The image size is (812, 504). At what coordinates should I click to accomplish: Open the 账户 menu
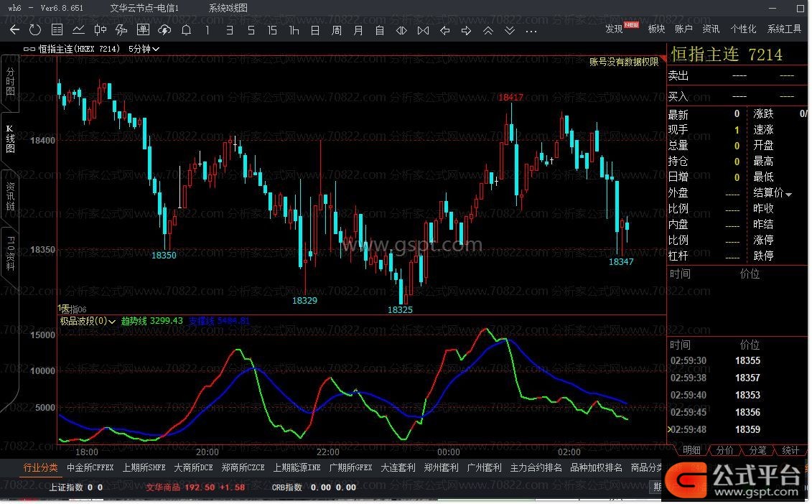coord(683,29)
